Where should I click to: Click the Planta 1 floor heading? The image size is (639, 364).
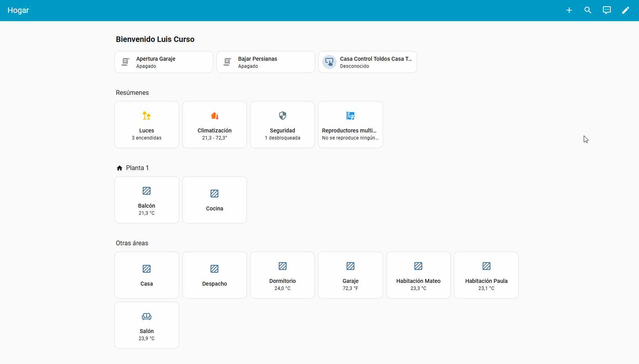pyautogui.click(x=137, y=168)
